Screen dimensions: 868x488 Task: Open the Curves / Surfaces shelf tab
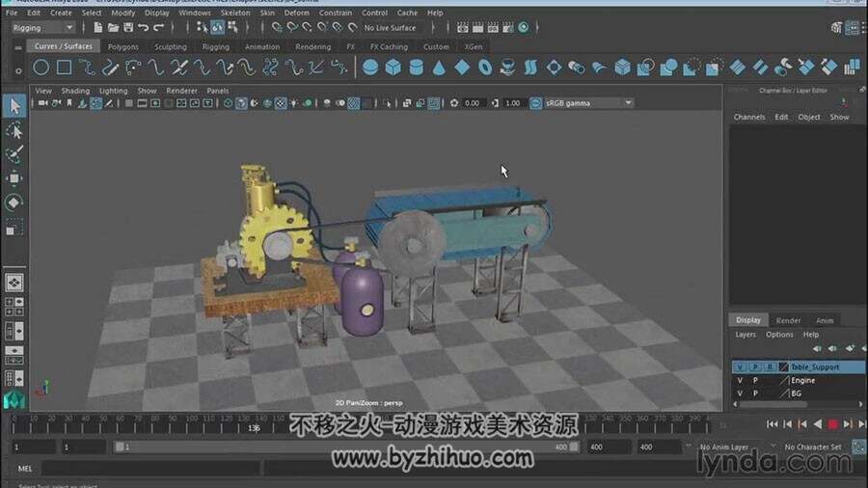(x=63, y=46)
